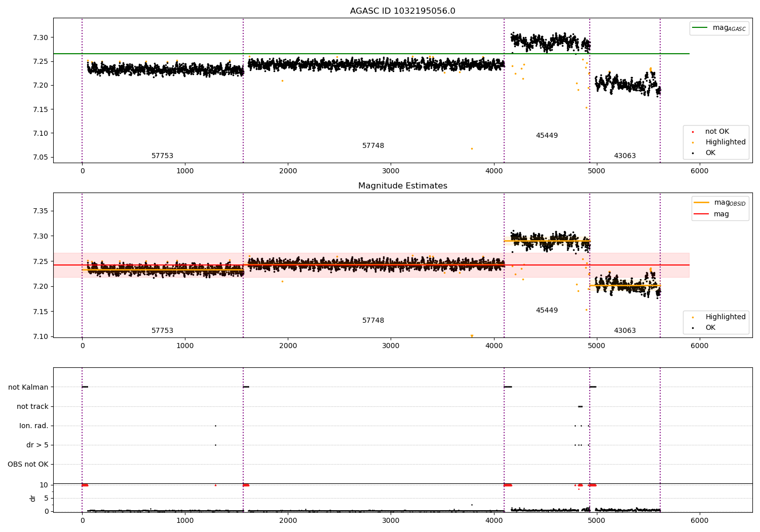Viewport: 760px width, 532px height.
Task: Click the 7.35 tick in the Magnitude Estimates plot
Action: pos(41,211)
